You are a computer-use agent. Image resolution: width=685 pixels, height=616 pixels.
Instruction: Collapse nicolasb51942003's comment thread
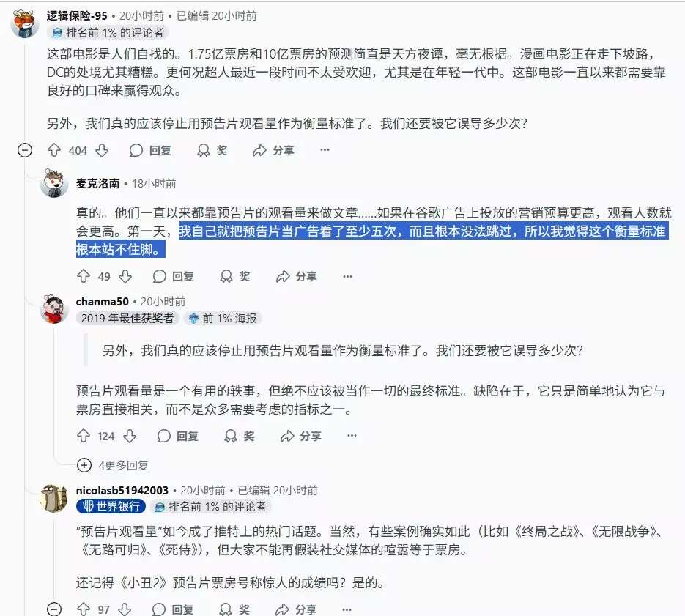pyautogui.click(x=54, y=609)
